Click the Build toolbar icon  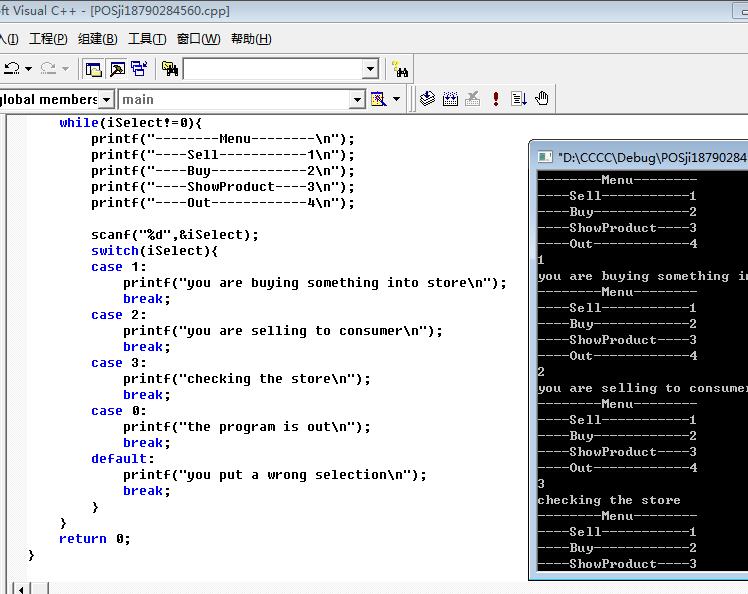(x=450, y=99)
